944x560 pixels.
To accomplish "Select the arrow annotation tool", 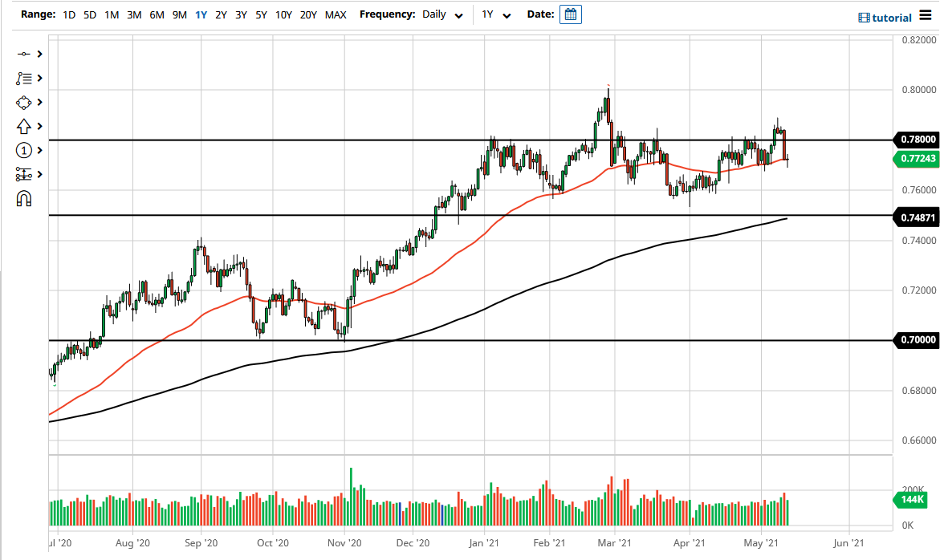I will click(25, 126).
